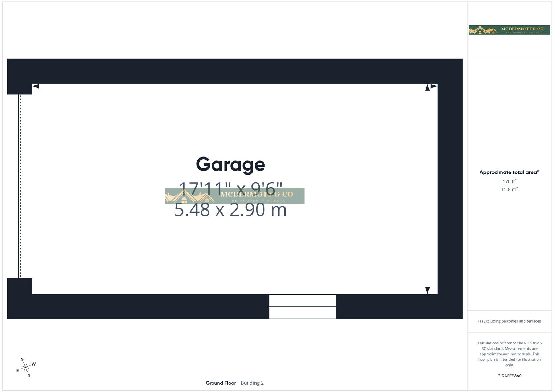Toggle the upper window symbol below the garage

pos(302,301)
